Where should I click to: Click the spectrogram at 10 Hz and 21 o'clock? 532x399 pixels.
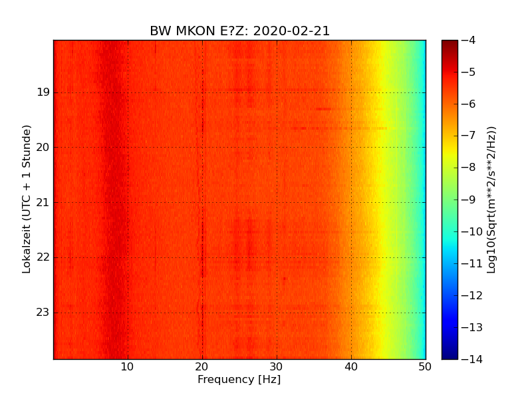tap(128, 203)
